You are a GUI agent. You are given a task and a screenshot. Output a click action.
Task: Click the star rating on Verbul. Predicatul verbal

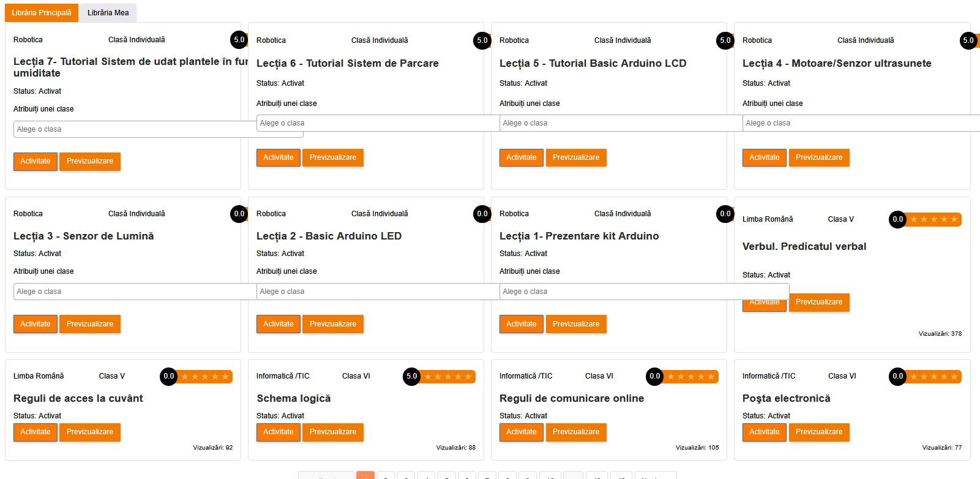pyautogui.click(x=933, y=219)
